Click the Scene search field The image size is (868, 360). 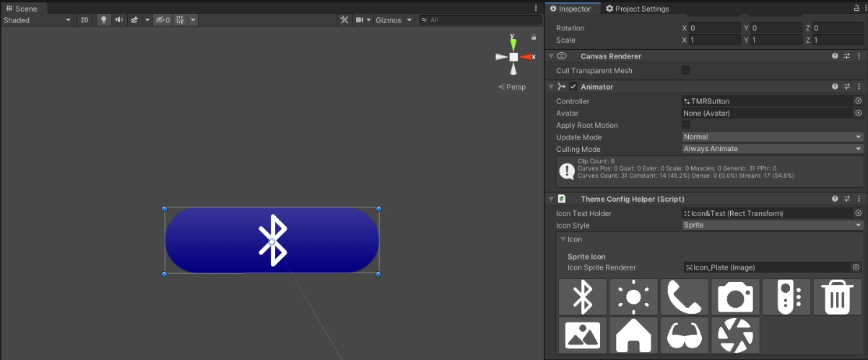[477, 20]
